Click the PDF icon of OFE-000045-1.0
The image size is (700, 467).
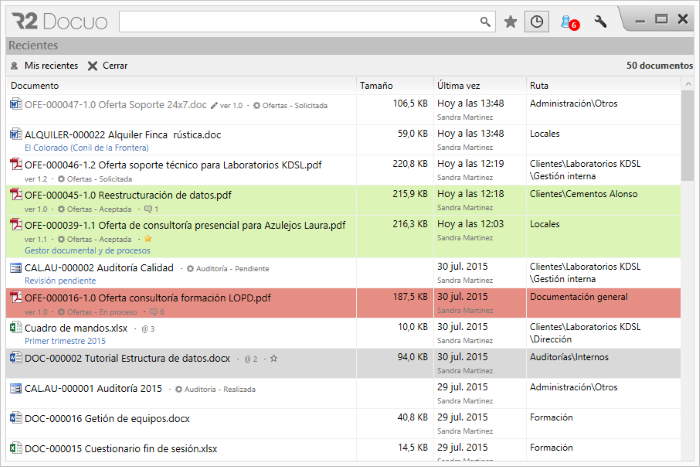click(x=16, y=195)
